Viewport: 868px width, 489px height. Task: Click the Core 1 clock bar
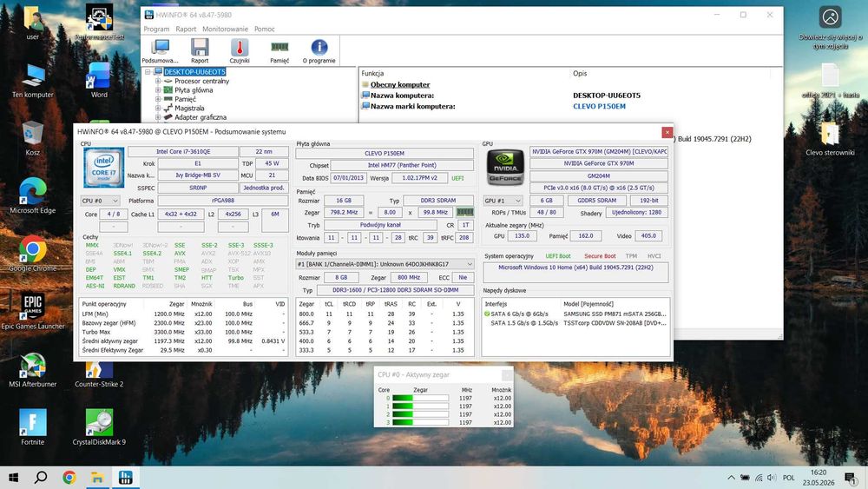(x=421, y=406)
